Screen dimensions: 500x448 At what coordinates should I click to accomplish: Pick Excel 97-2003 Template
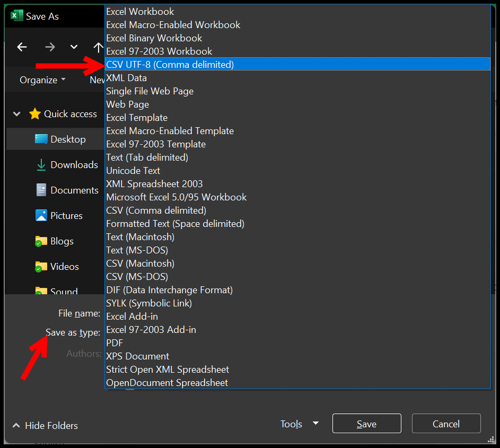[x=297, y=144]
